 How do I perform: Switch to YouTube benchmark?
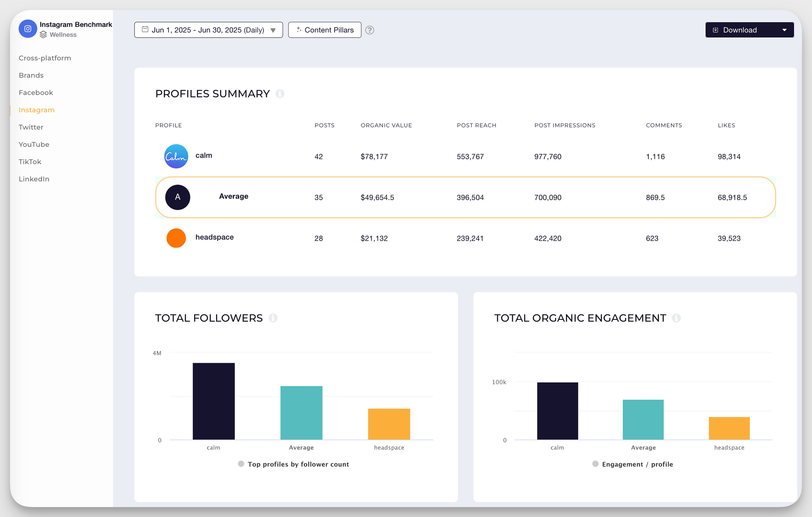tap(34, 144)
